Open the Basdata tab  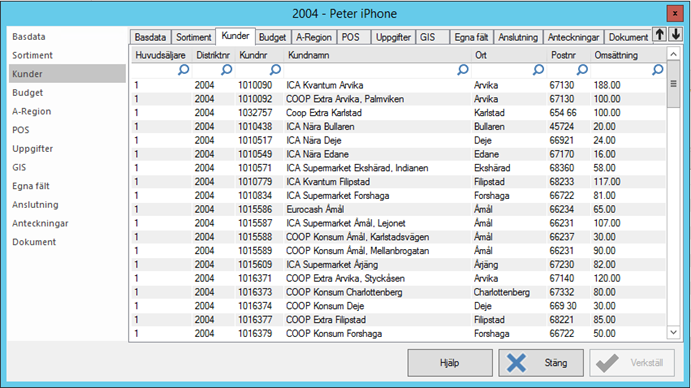tap(150, 37)
